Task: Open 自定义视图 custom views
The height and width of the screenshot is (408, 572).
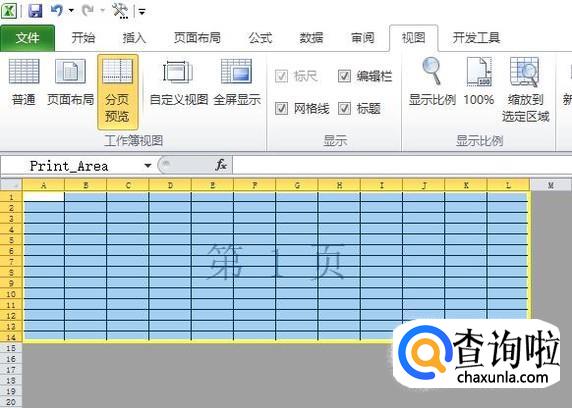Action: click(x=179, y=82)
